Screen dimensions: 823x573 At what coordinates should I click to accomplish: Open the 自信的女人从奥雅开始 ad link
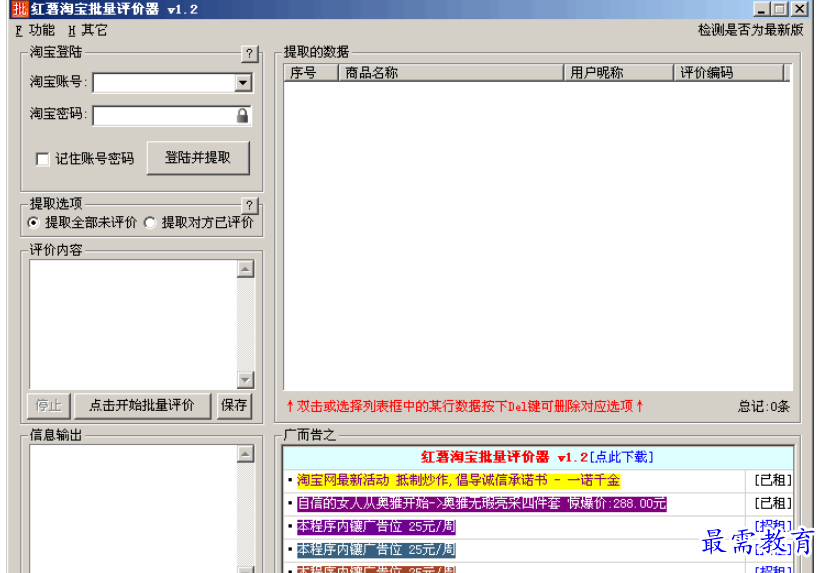click(481, 504)
